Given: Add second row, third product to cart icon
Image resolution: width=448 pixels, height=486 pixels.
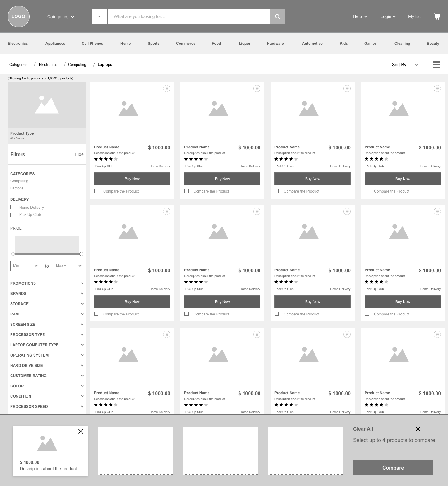Looking at the screenshot, I should tap(347, 212).
